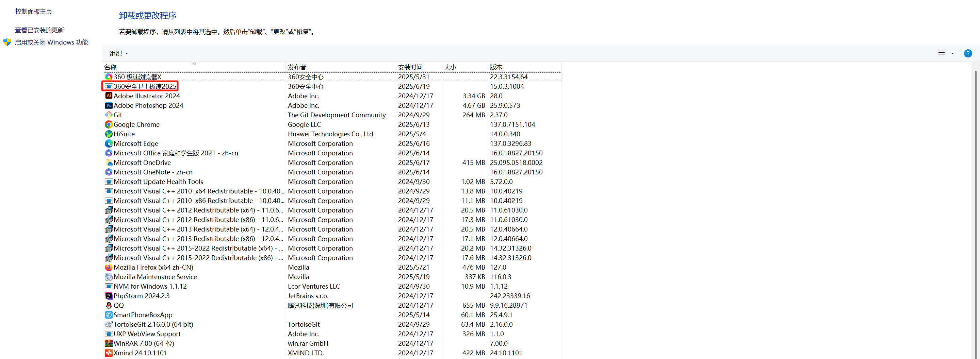
Task: Click the TortoiseGit icon
Action: 109,324
